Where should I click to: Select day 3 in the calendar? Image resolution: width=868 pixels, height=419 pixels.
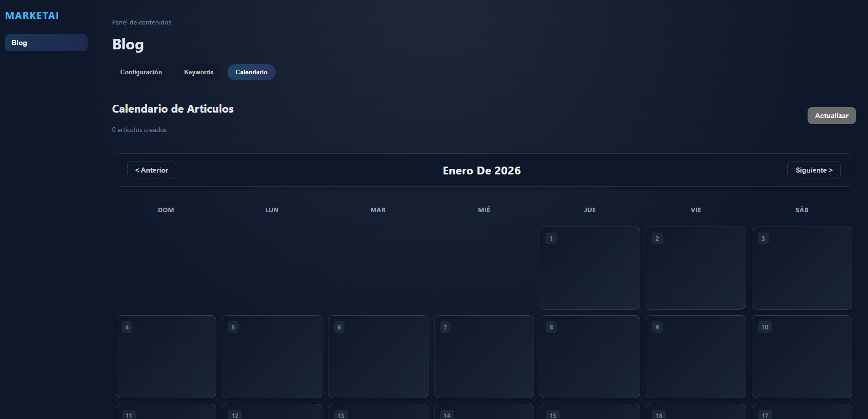click(x=802, y=268)
